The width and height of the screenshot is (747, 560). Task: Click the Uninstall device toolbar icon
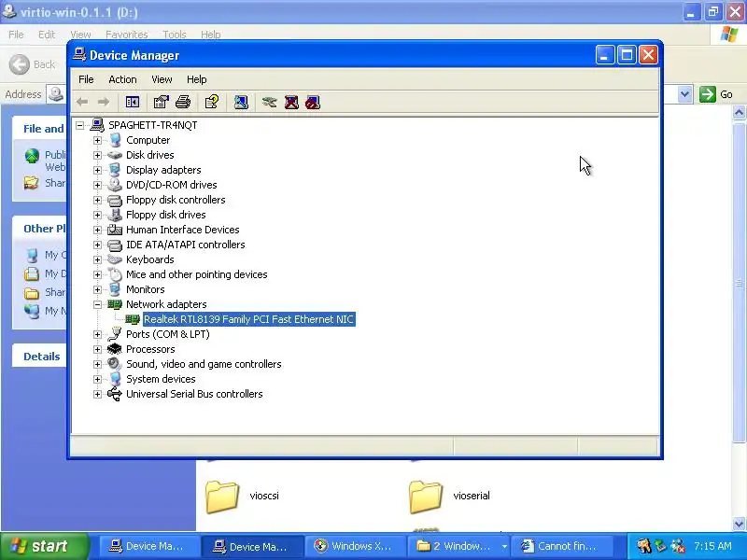[x=291, y=102]
